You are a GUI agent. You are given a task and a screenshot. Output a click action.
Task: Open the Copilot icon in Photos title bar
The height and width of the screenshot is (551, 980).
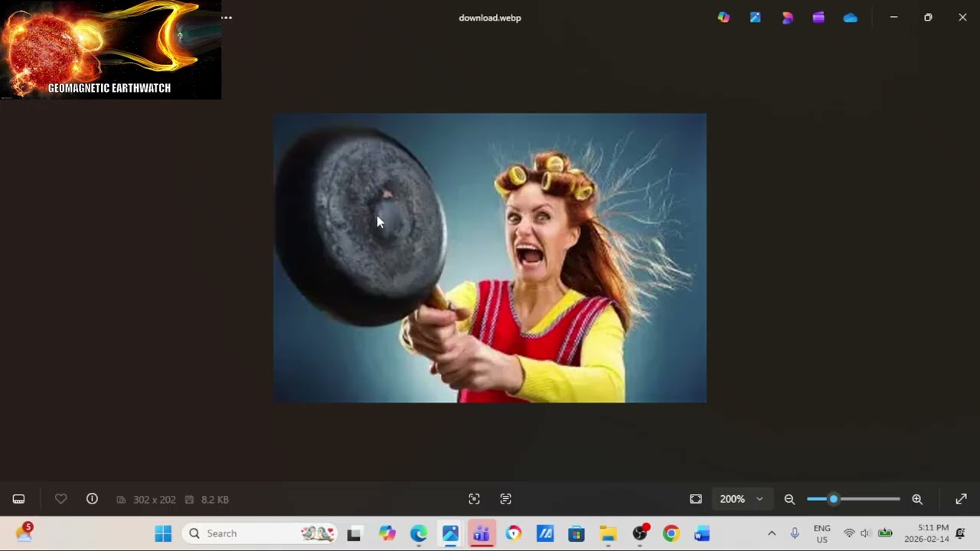[x=724, y=18]
